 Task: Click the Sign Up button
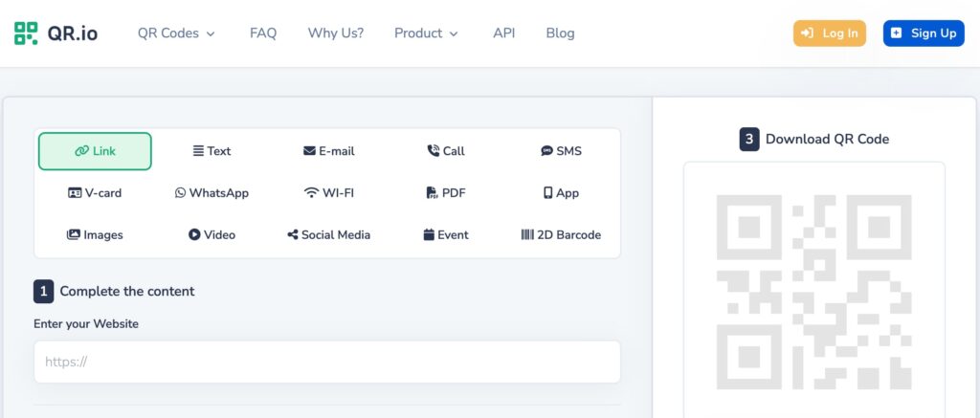[x=923, y=33]
